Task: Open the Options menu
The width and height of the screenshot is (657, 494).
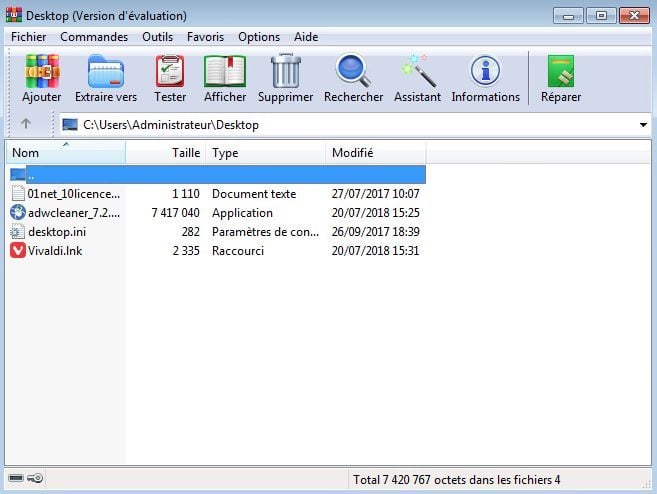Action: (x=259, y=37)
